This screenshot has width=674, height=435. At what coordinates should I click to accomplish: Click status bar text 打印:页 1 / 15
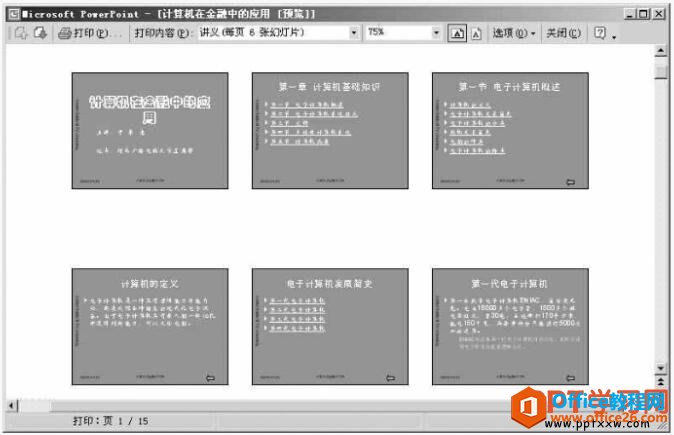[110, 421]
